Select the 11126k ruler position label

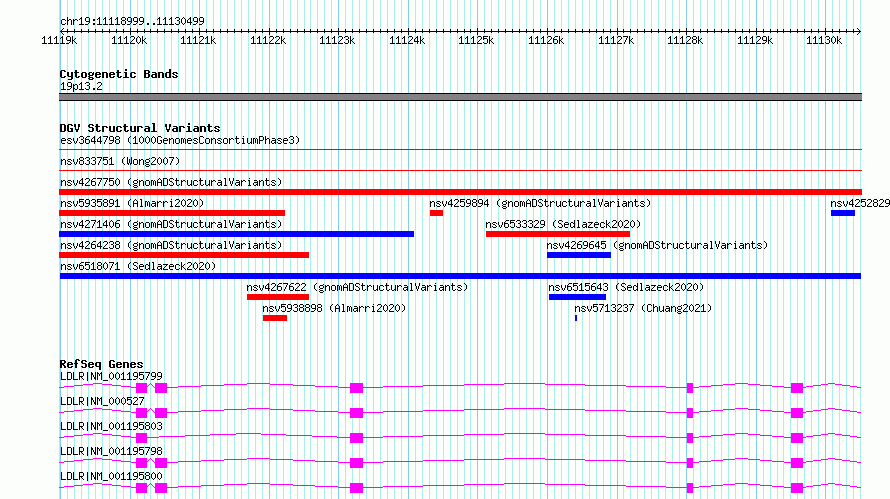tap(546, 40)
